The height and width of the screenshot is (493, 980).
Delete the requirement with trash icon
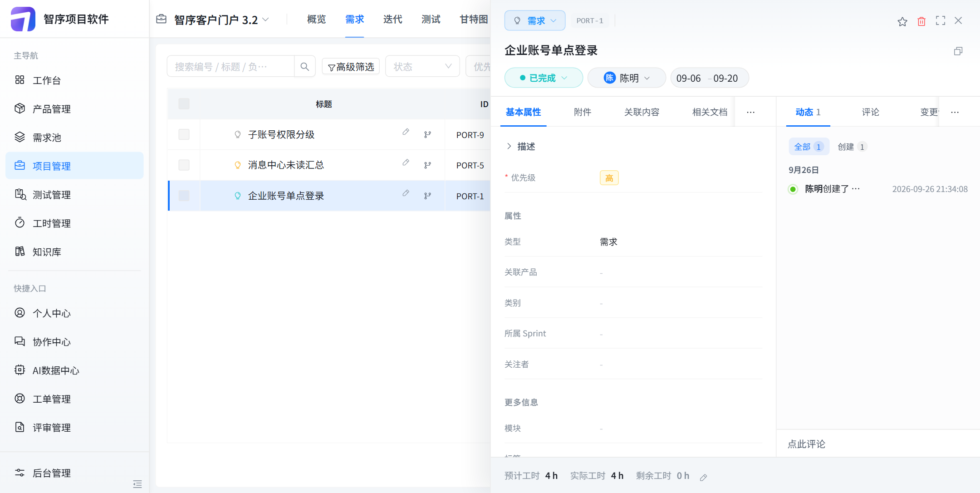(x=921, y=21)
